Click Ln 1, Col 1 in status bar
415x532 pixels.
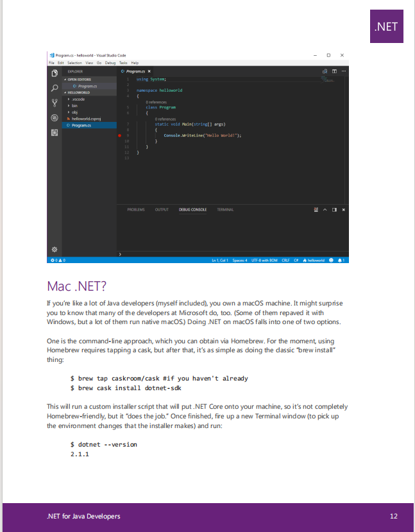(220, 261)
